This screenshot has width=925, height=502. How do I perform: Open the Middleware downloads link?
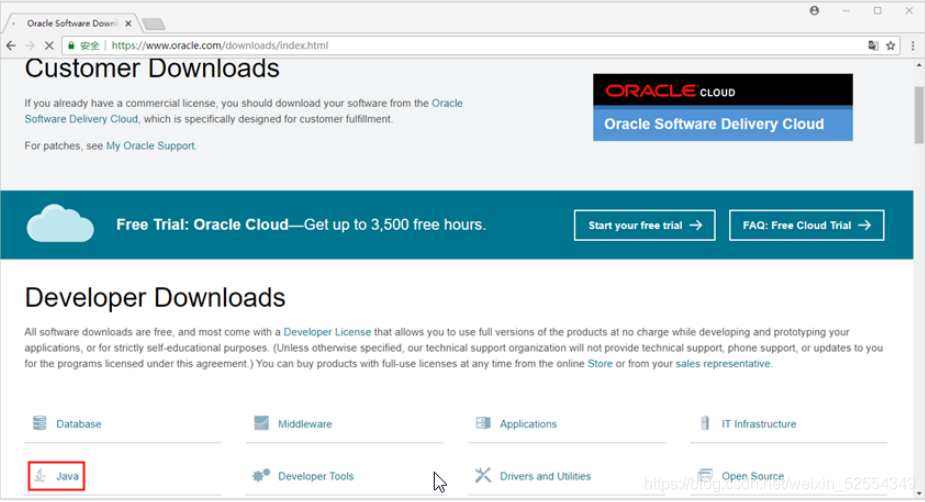(x=305, y=424)
